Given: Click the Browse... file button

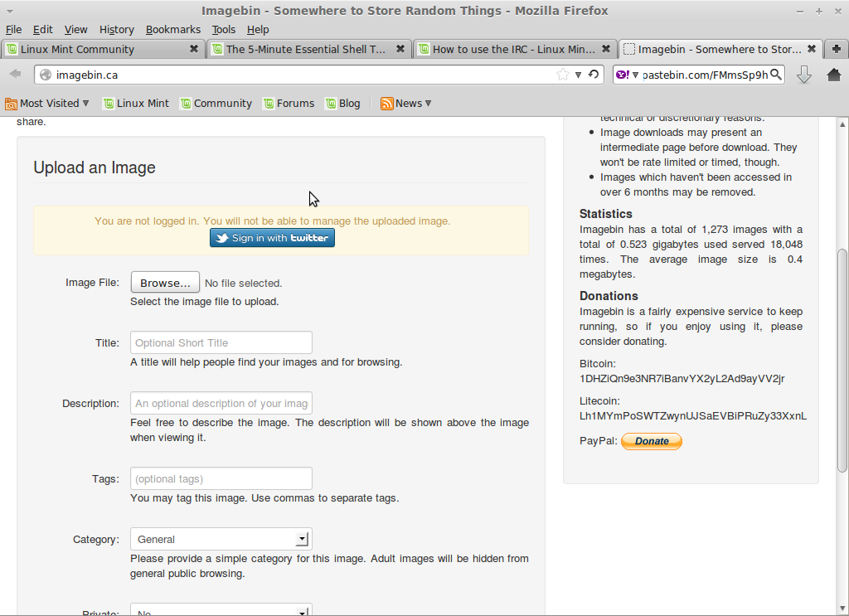Looking at the screenshot, I should coord(165,283).
